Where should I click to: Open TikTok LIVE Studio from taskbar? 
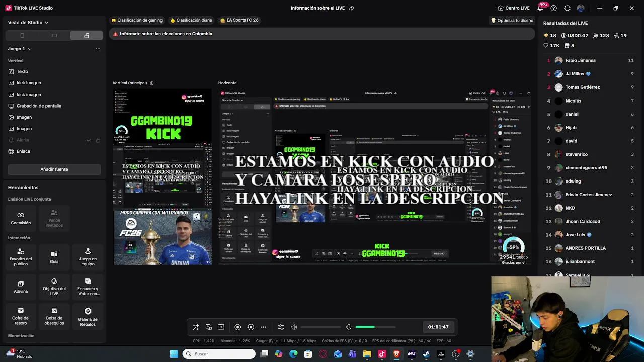382,354
